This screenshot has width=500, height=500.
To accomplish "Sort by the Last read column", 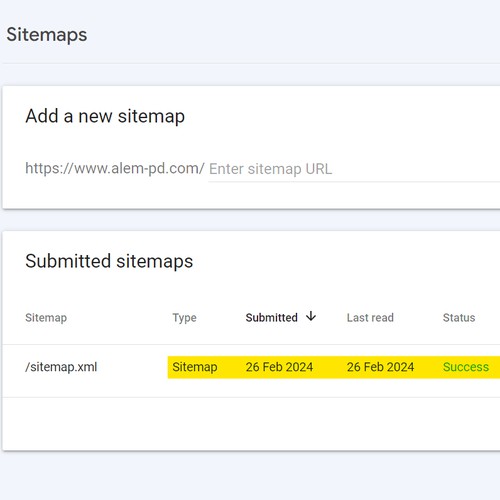I will click(370, 318).
